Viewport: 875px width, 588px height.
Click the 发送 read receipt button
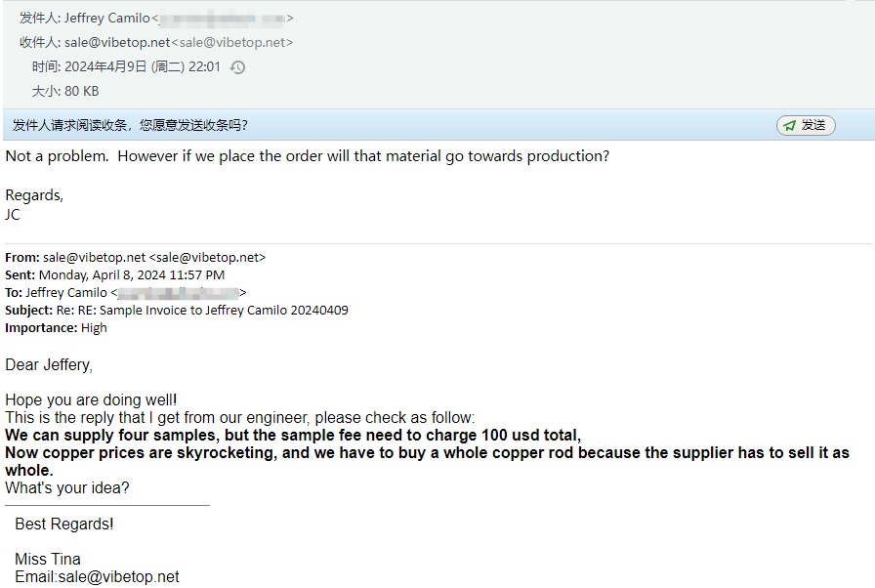(x=806, y=125)
